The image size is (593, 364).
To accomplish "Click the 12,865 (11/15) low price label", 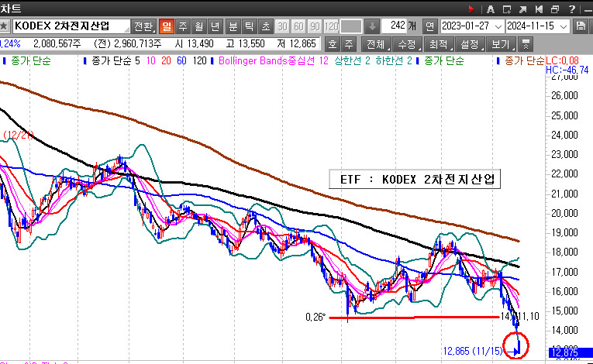I will click(x=473, y=351).
